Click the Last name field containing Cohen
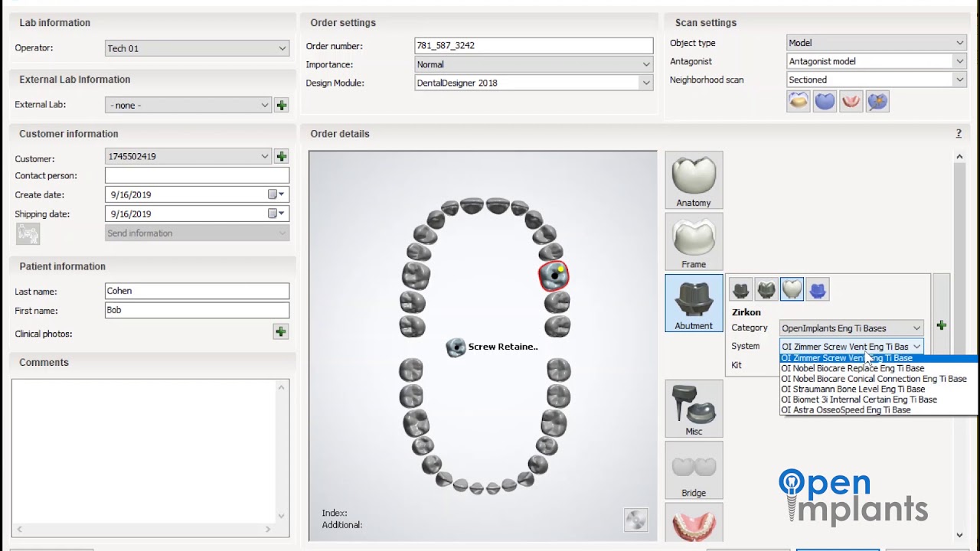 [197, 291]
